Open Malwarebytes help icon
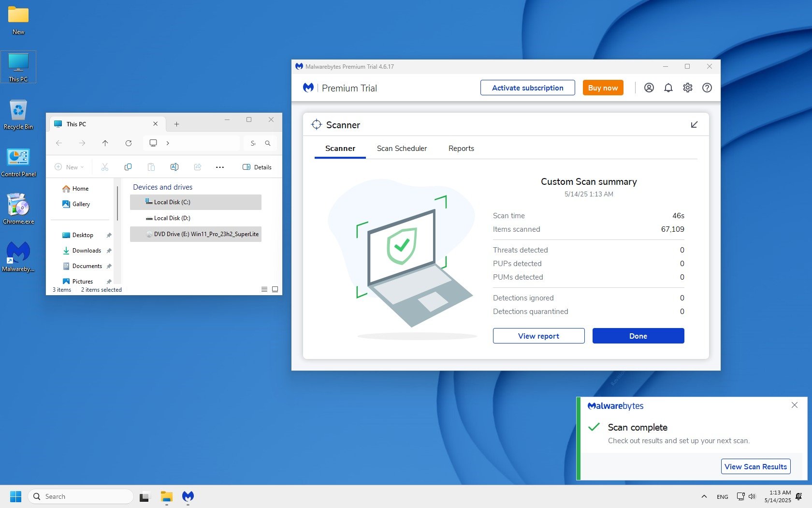The image size is (812, 508). [x=707, y=88]
